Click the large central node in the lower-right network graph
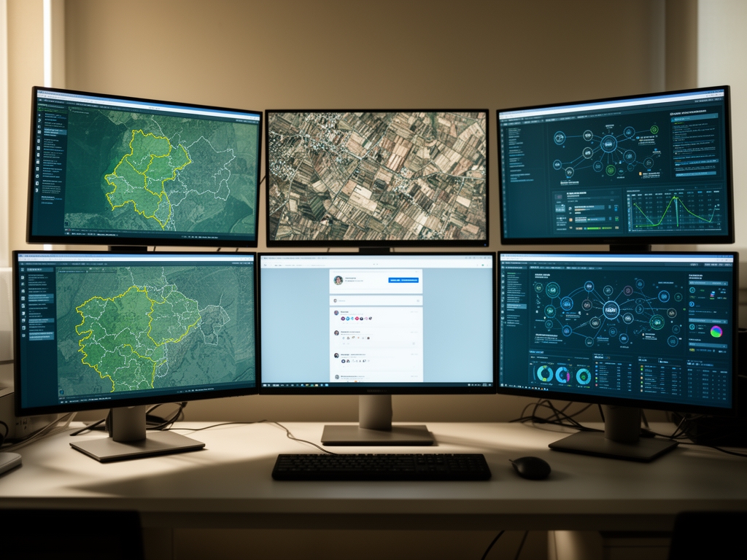747x560 pixels. coord(611,311)
